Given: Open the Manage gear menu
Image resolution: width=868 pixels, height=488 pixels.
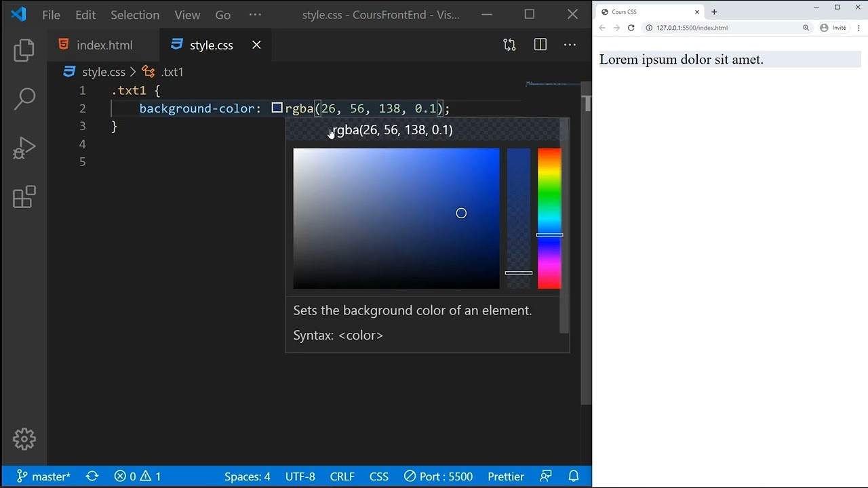Looking at the screenshot, I should [x=24, y=439].
